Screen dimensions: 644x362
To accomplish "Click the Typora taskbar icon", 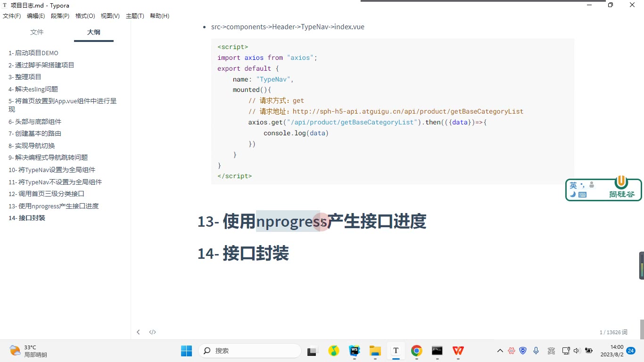I will (x=396, y=351).
